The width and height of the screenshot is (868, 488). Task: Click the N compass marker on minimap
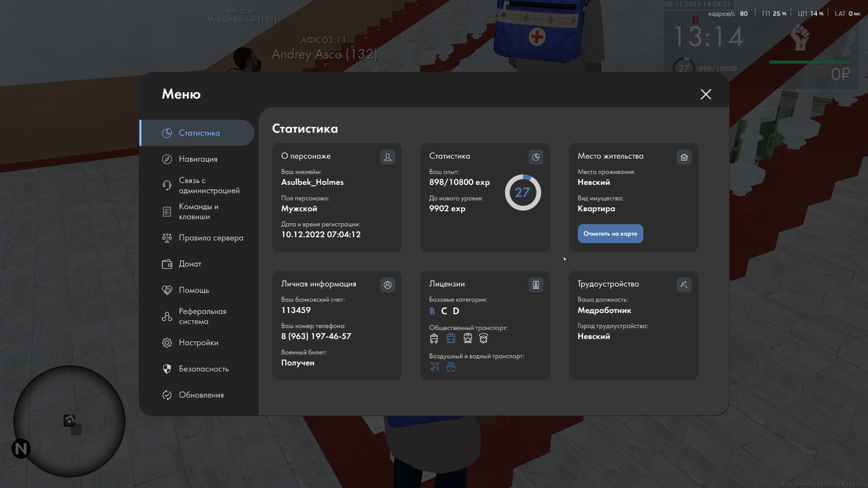click(21, 449)
